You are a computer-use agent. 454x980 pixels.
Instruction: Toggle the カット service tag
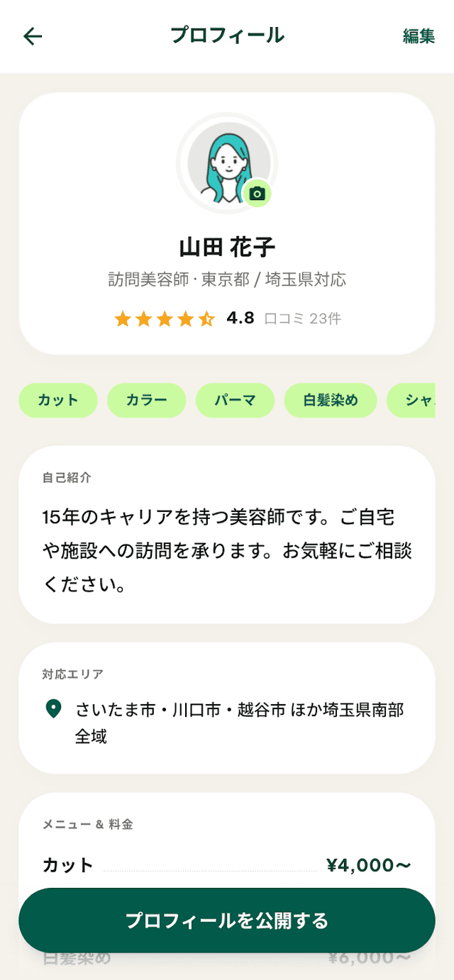[x=58, y=400]
